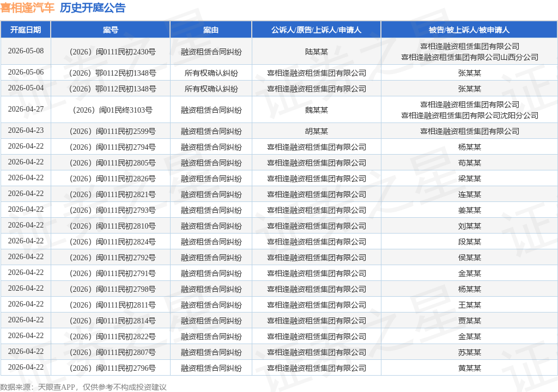Click defendant 王某某
The width and height of the screenshot is (558, 392).
[x=469, y=305]
